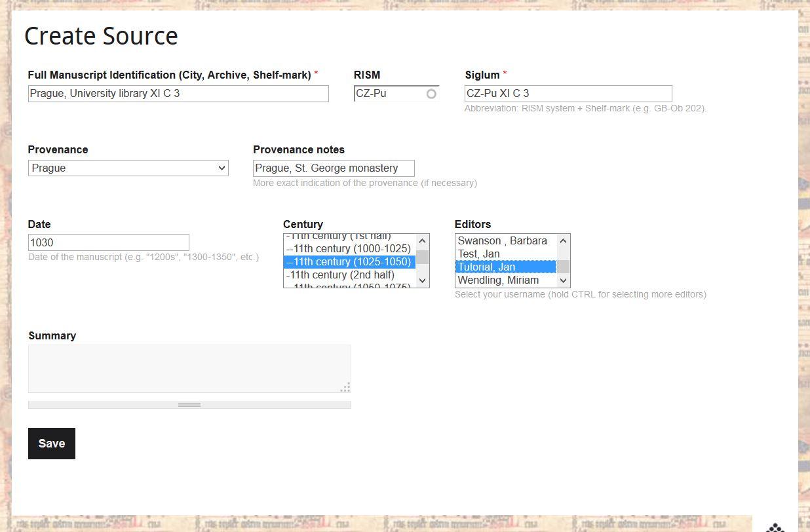Screen dimensions: 810x532
Task: Click the Full Manuscript Identification field
Action: (x=178, y=94)
